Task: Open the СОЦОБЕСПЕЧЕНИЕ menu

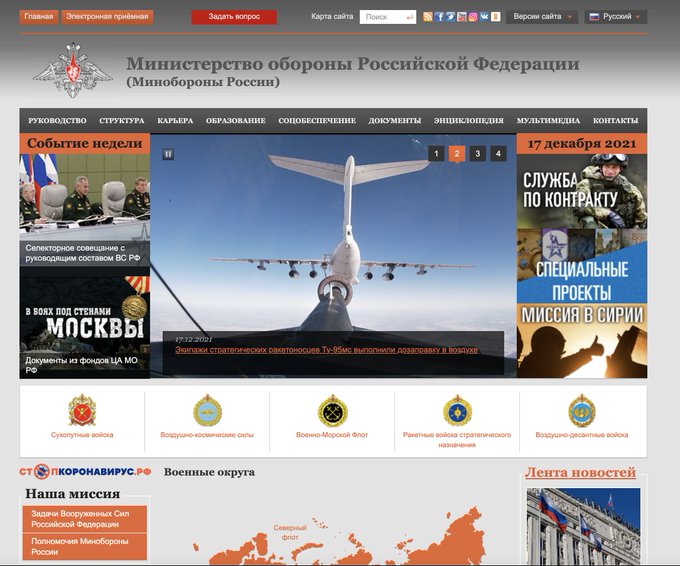Action: tap(317, 121)
